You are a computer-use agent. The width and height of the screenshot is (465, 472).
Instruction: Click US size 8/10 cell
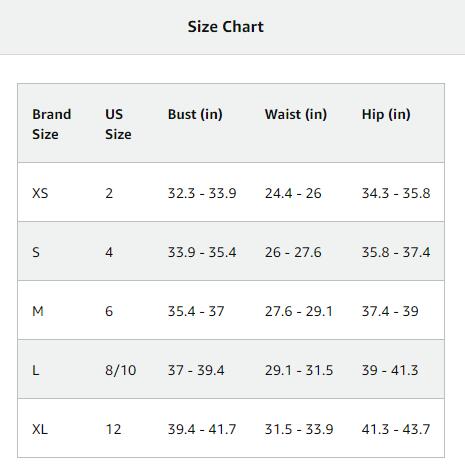121,370
